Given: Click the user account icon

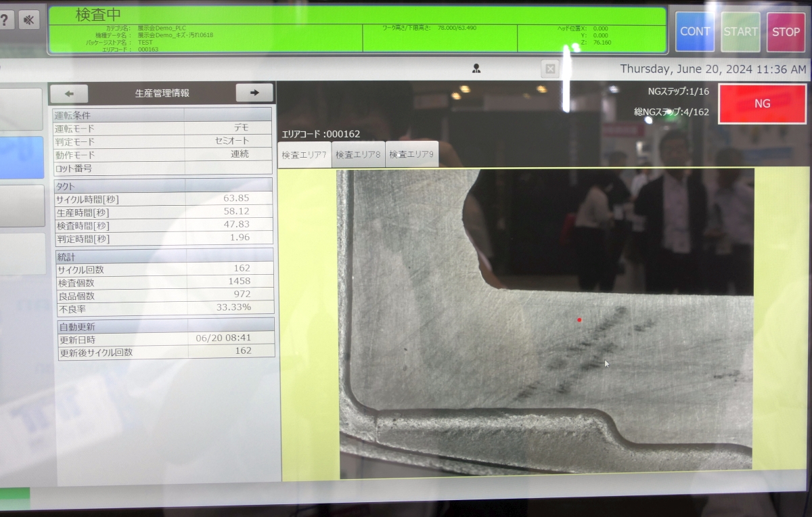Looking at the screenshot, I should pos(476,68).
